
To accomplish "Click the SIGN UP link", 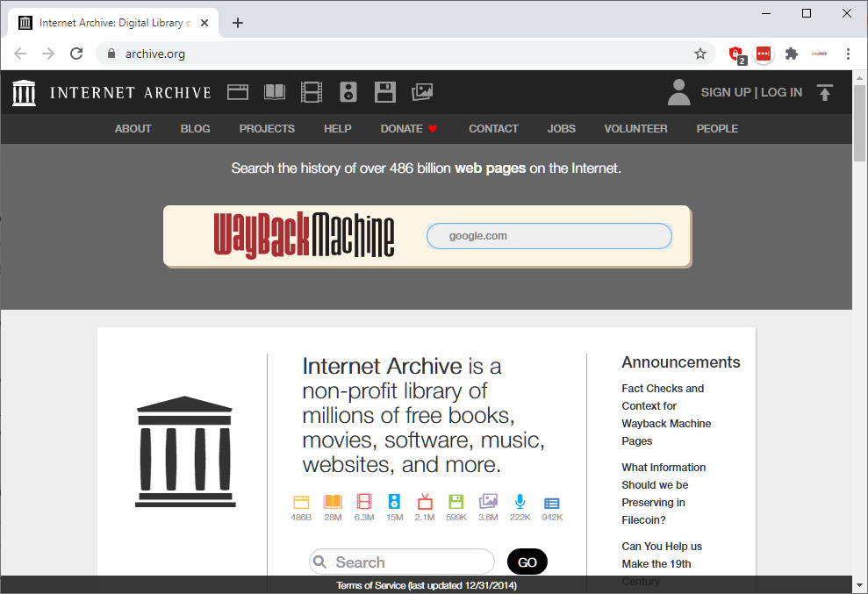I will (726, 92).
